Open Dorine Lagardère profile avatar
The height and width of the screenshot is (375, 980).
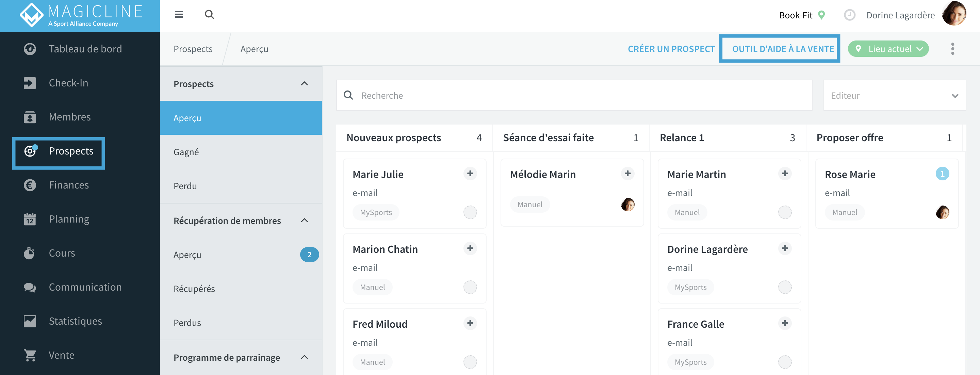pos(954,14)
